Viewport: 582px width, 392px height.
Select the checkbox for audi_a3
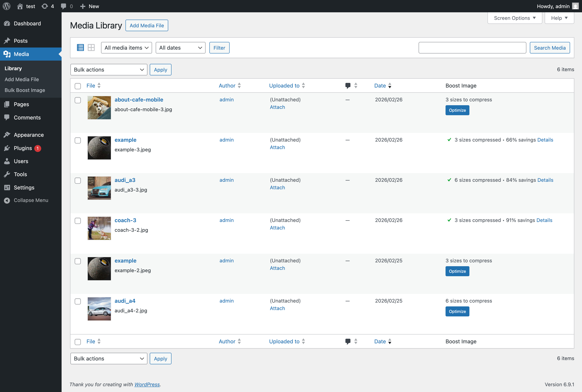78,180
